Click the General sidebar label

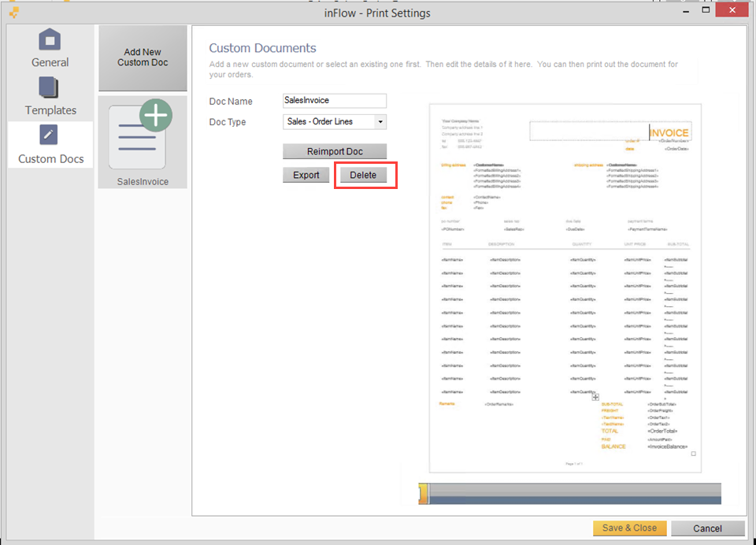pos(50,62)
